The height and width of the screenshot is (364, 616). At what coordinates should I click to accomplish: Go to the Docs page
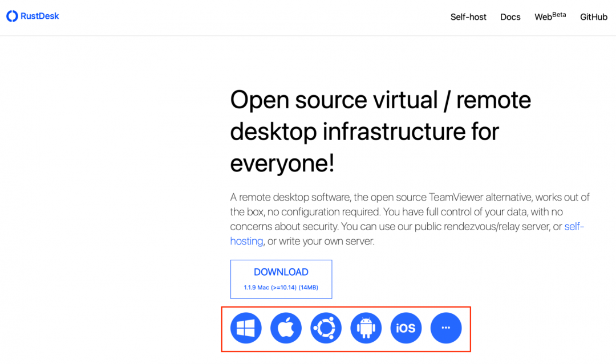tap(510, 17)
